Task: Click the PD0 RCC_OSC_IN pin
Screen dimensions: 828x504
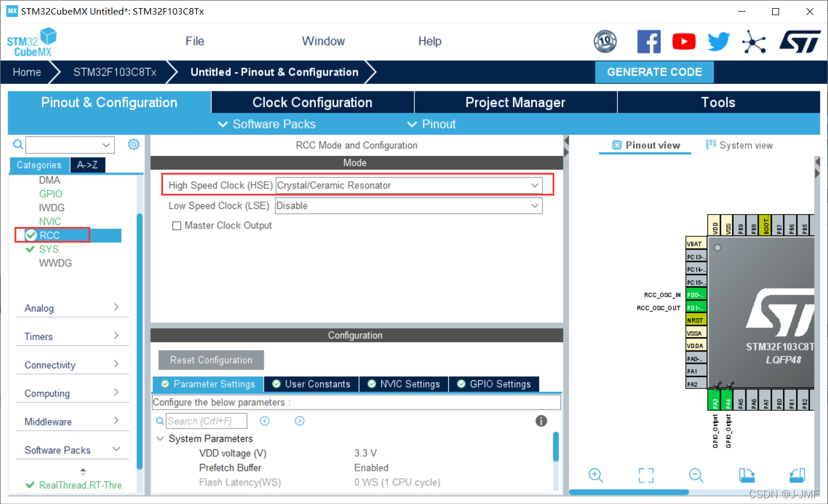Action: (x=696, y=294)
